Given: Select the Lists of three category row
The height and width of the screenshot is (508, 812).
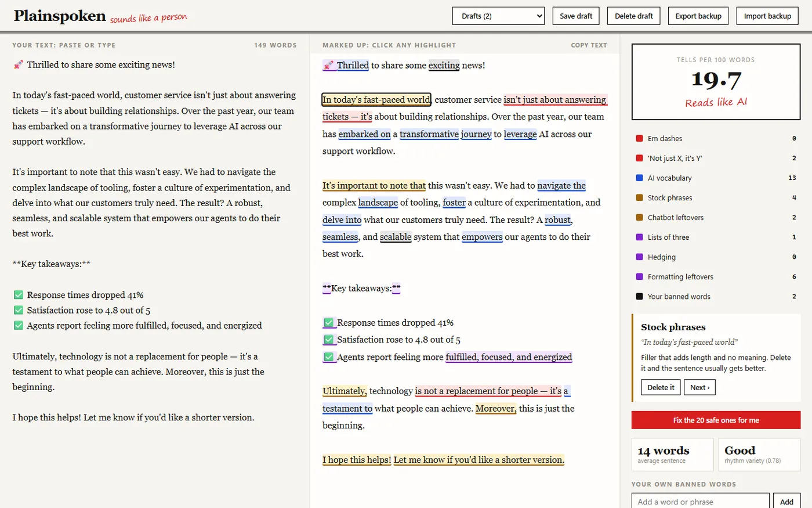Looking at the screenshot, I should [716, 237].
